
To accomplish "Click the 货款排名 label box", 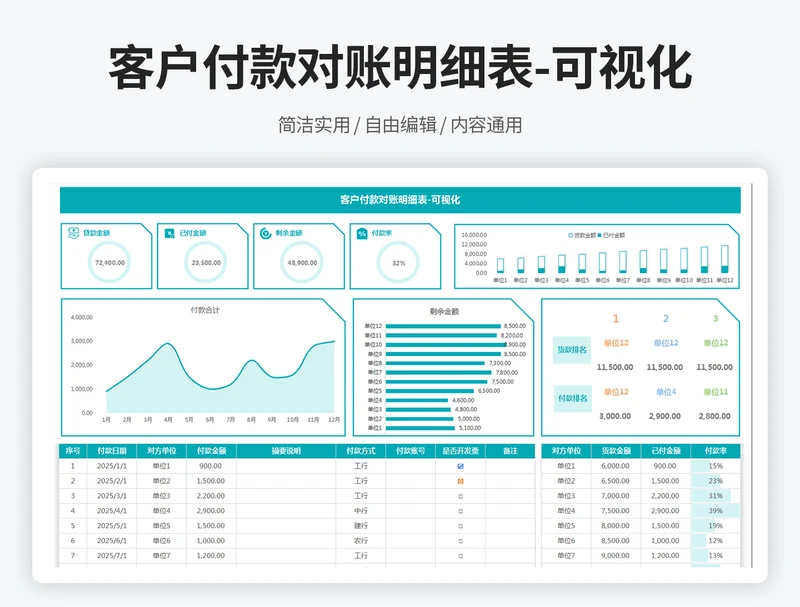I will [572, 350].
